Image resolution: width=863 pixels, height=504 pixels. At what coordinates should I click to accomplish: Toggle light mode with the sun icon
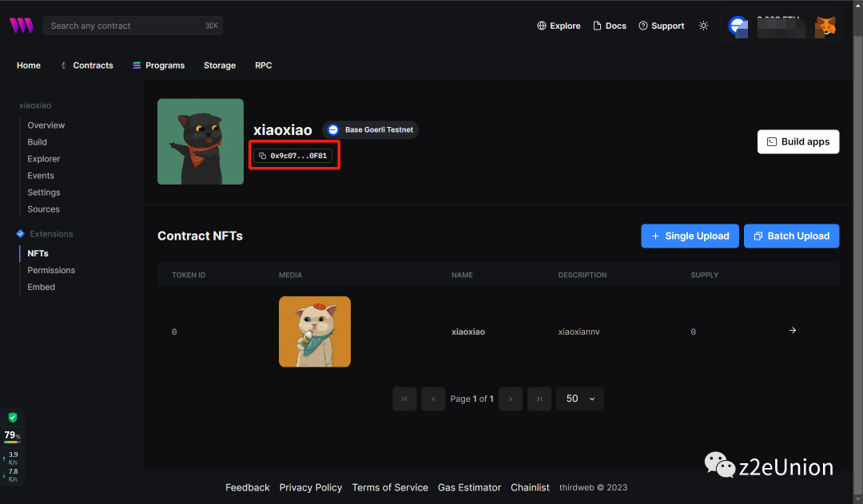703,26
